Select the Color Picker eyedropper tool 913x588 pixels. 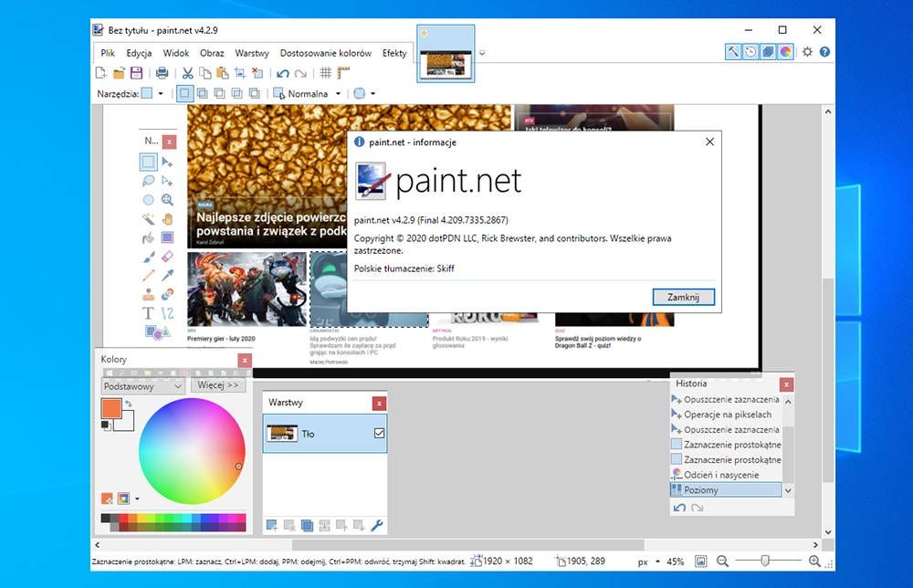pyautogui.click(x=167, y=275)
